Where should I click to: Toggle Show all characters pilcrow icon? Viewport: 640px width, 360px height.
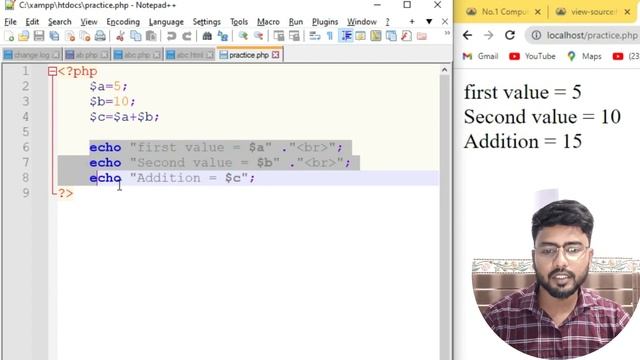pos(330,36)
